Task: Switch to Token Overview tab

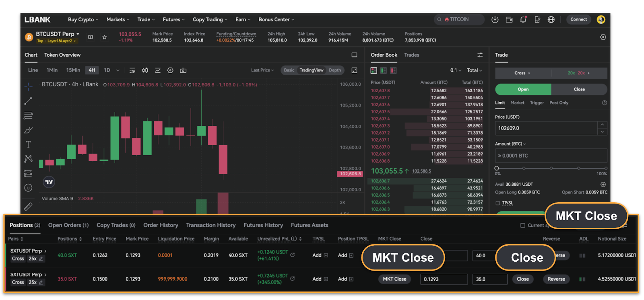Action: [x=62, y=55]
